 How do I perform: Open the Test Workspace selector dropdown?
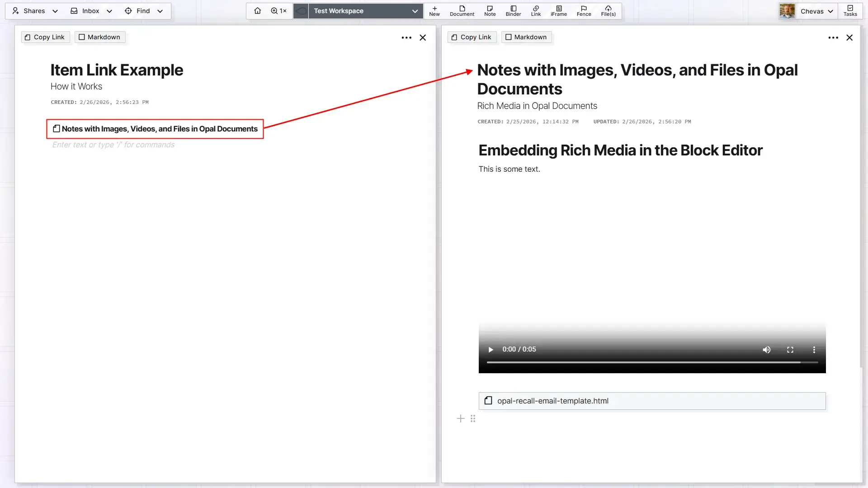point(415,11)
